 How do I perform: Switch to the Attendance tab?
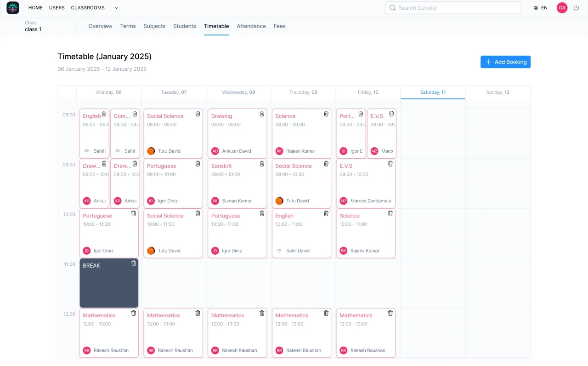tap(251, 26)
